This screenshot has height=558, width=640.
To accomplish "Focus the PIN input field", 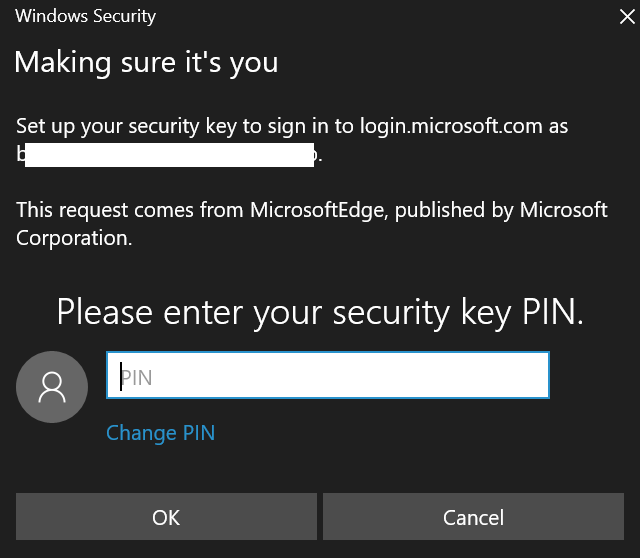I will coord(328,376).
